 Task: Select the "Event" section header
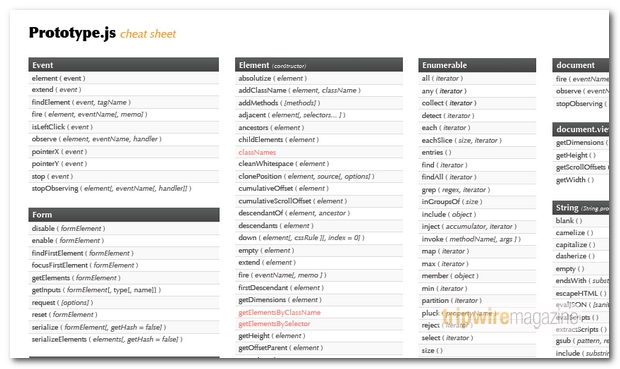tap(124, 65)
